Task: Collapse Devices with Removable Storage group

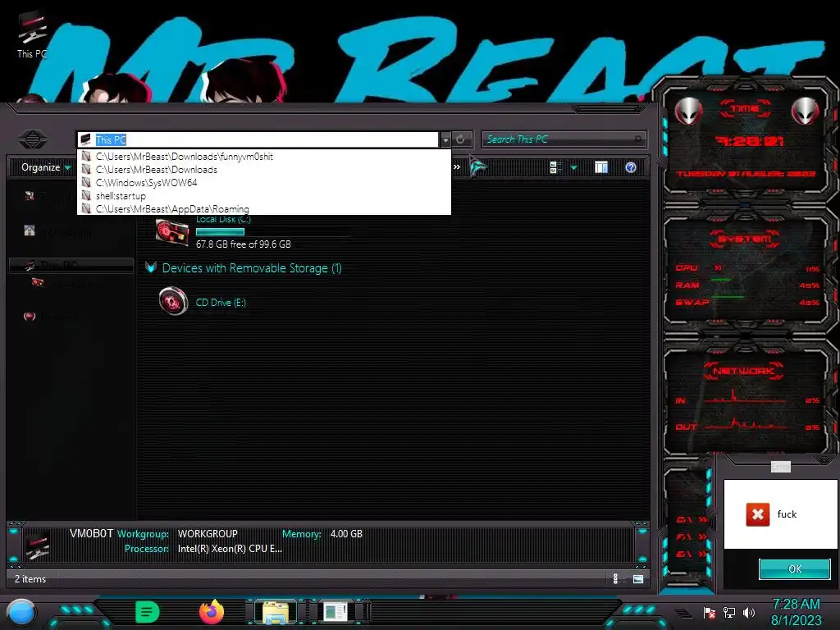Action: tap(151, 267)
